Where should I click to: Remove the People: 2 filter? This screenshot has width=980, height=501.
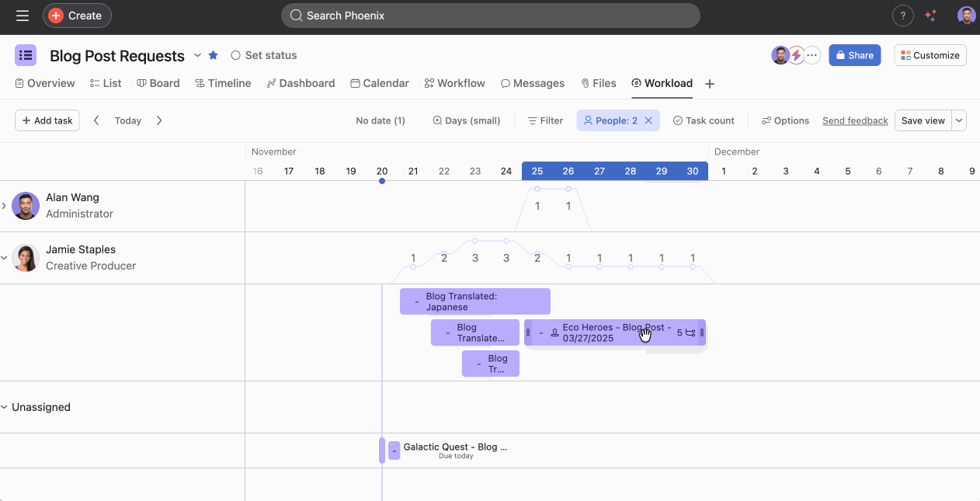point(648,120)
